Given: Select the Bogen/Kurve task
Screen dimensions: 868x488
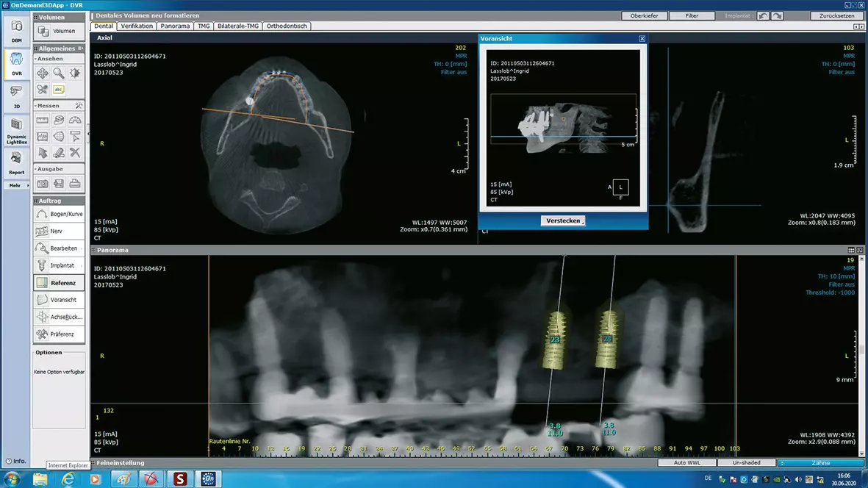Looking at the screenshot, I should (60, 214).
